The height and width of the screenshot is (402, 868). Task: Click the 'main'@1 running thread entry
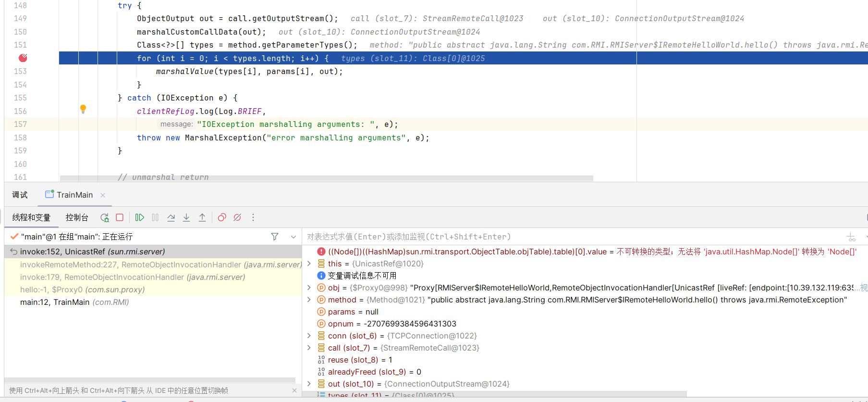point(77,237)
